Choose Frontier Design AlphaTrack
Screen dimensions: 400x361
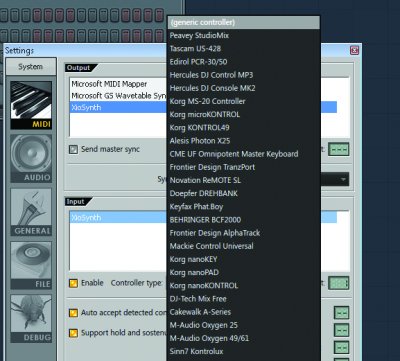coord(243,233)
